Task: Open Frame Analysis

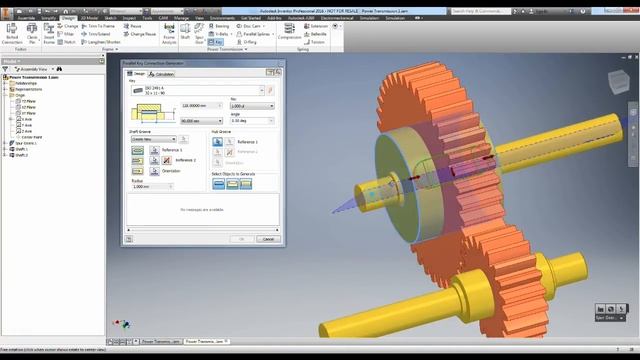Action: click(x=169, y=33)
